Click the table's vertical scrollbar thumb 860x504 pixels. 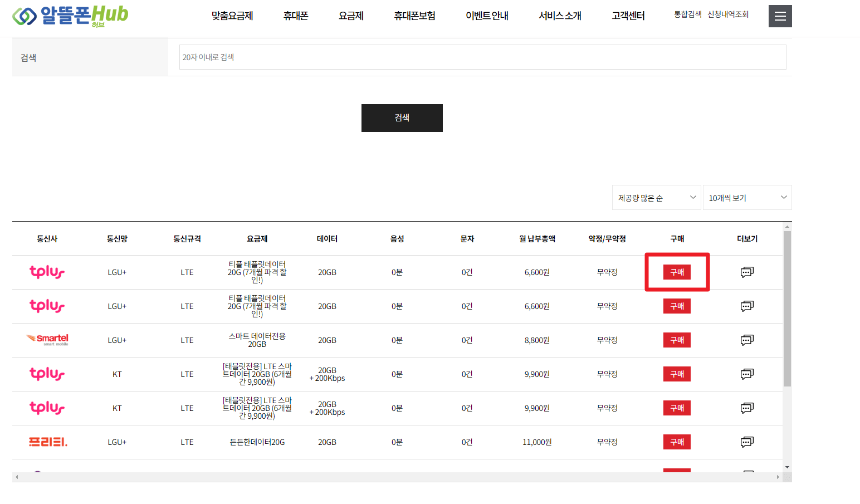(787, 309)
